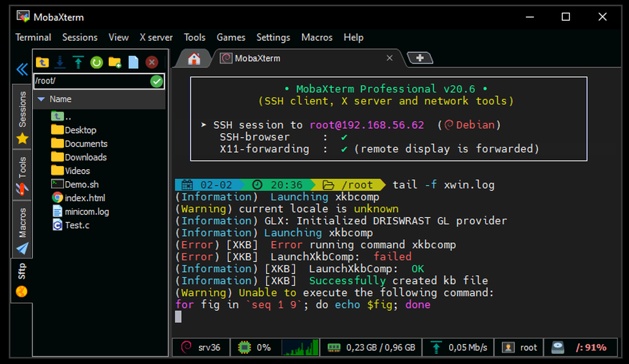Open the Macros menu
The image size is (629, 364).
316,37
